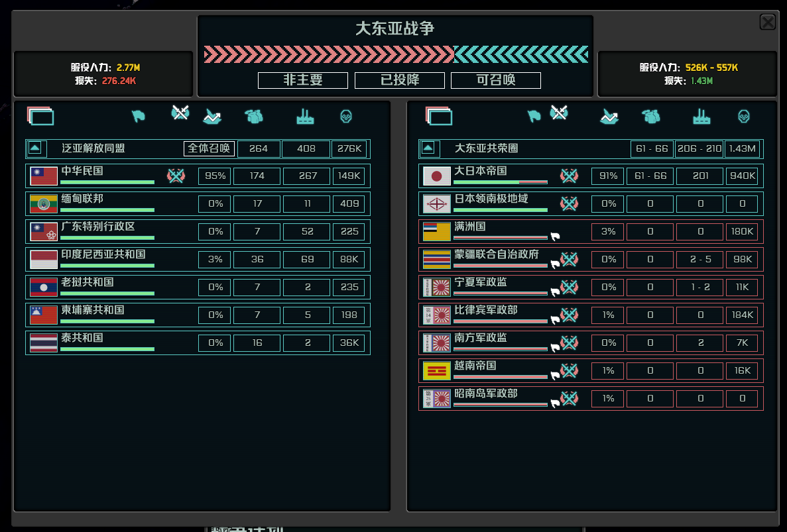Image resolution: width=787 pixels, height=532 pixels.
Task: Collapse the 大东亚共荣圈 faction list
Action: (x=428, y=148)
